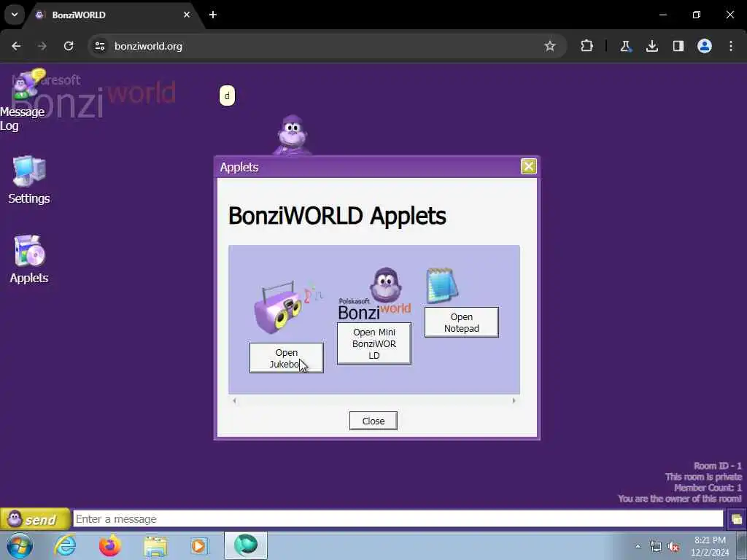Launch Firefox from taskbar
The image size is (747, 560).
[110, 545]
